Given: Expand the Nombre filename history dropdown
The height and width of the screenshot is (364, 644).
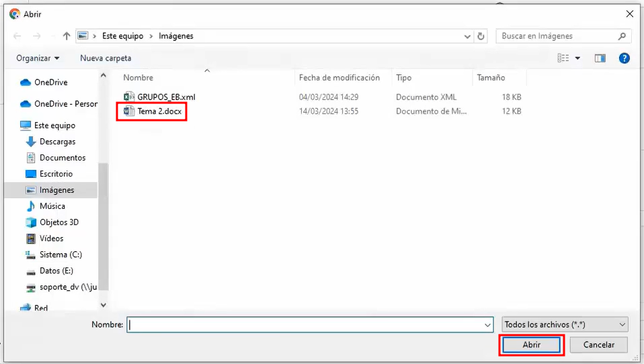Looking at the screenshot, I should pyautogui.click(x=488, y=325).
